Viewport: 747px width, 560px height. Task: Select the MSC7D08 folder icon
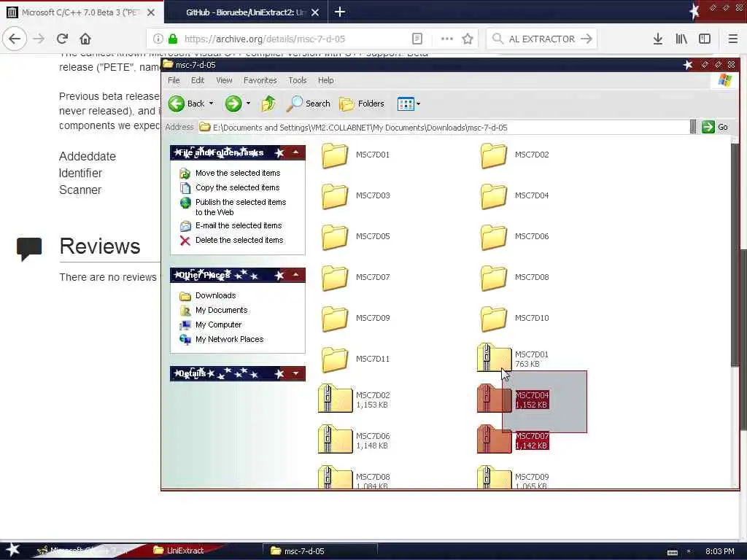pyautogui.click(x=494, y=278)
